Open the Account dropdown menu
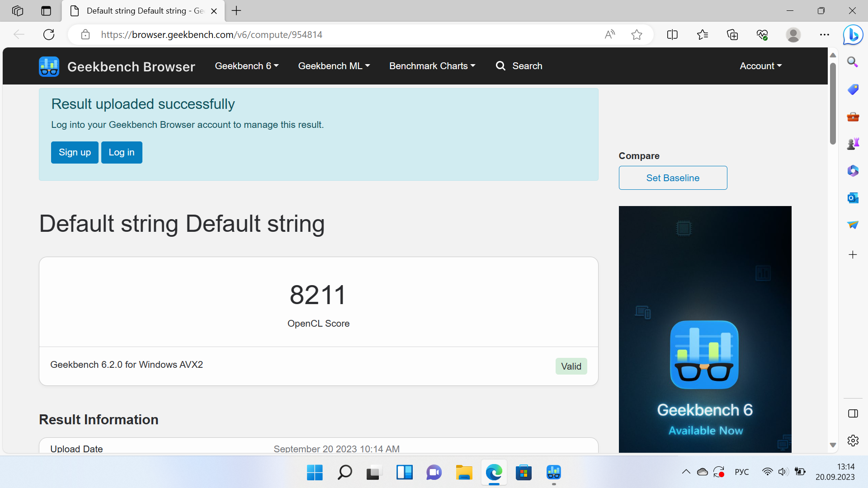868x488 pixels. tap(760, 66)
